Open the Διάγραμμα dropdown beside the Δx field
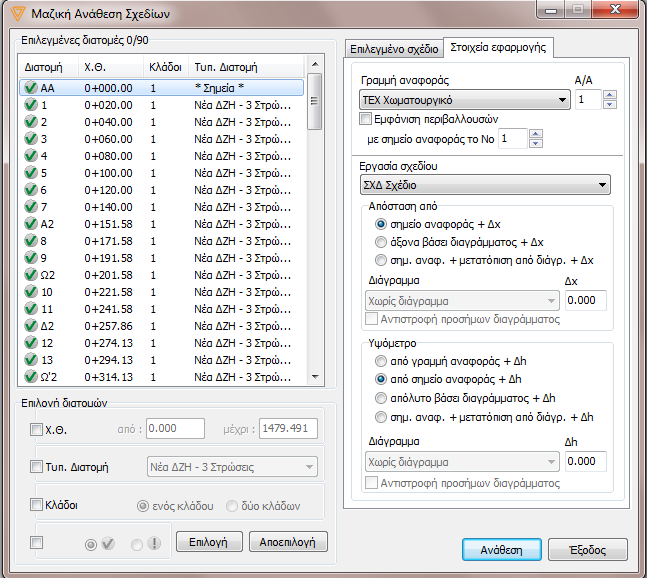 click(462, 301)
